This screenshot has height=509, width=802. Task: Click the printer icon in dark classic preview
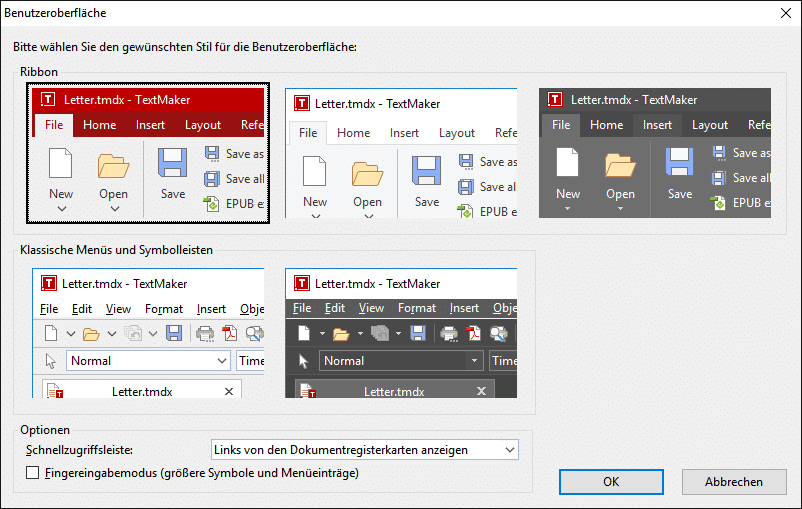[449, 334]
